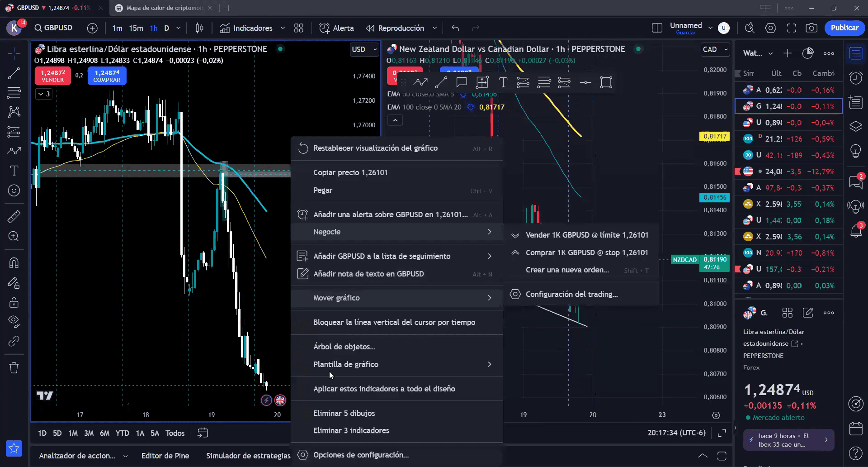868x467 pixels.
Task: Select Comprar 1K GBPUSD @ stop
Action: 581,253
